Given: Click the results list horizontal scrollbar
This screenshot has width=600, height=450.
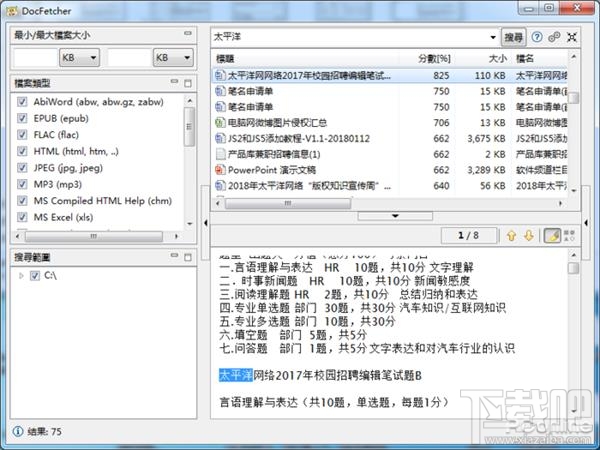Looking at the screenshot, I should click(287, 203).
